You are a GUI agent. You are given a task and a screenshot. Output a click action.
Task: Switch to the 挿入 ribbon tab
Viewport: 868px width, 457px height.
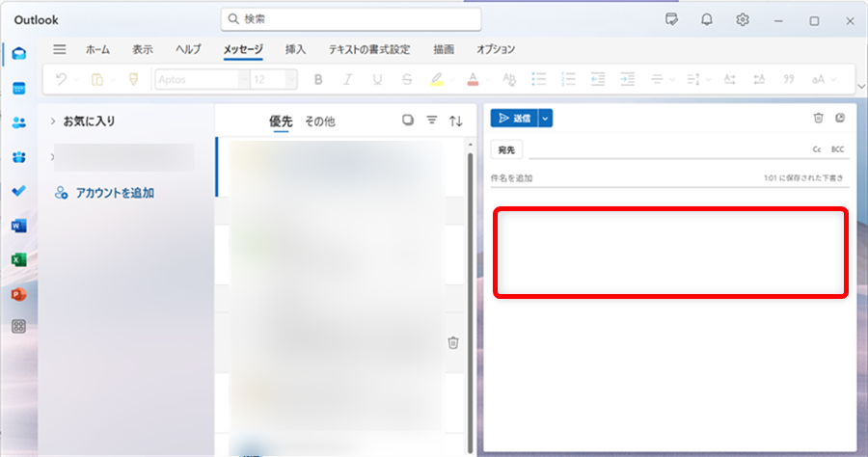tap(295, 49)
